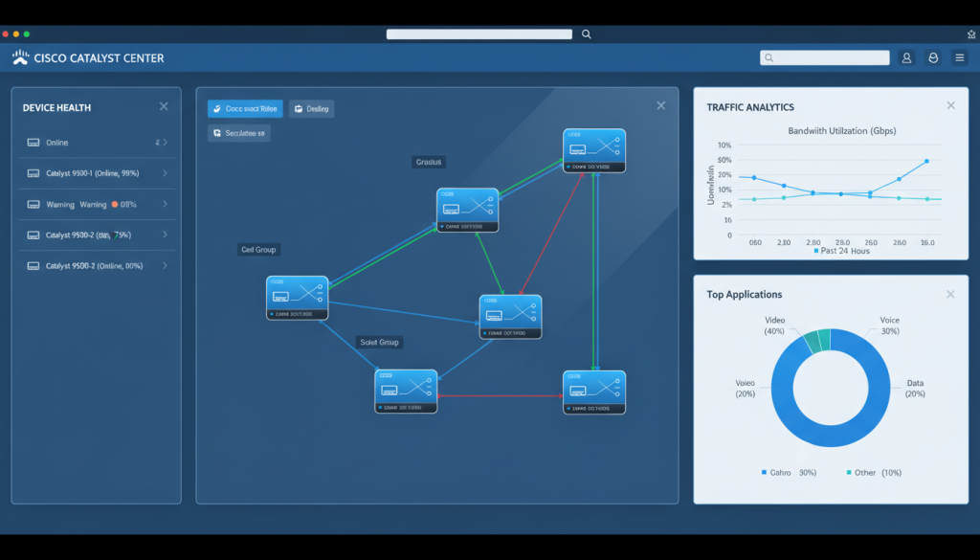Click the 'Catalyst 9500-1 (Online, 98%)' text
This screenshot has height=560, width=980.
pyautogui.click(x=93, y=173)
